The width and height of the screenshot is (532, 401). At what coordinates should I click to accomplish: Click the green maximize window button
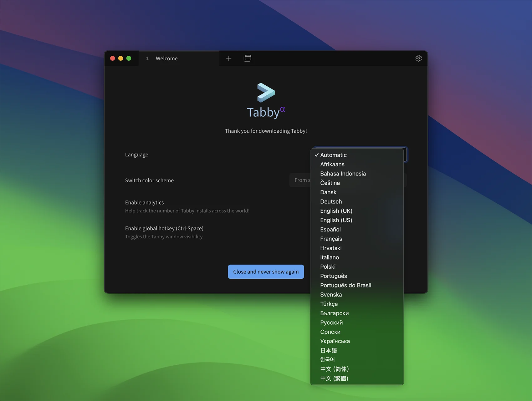click(x=129, y=58)
